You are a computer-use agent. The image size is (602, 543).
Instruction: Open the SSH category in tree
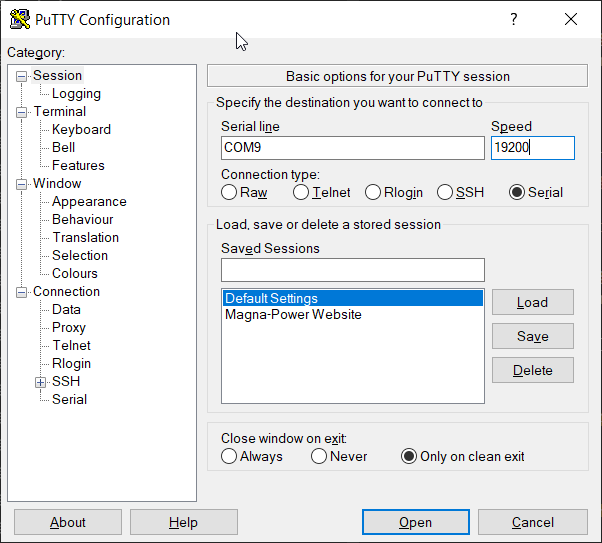[x=66, y=381]
